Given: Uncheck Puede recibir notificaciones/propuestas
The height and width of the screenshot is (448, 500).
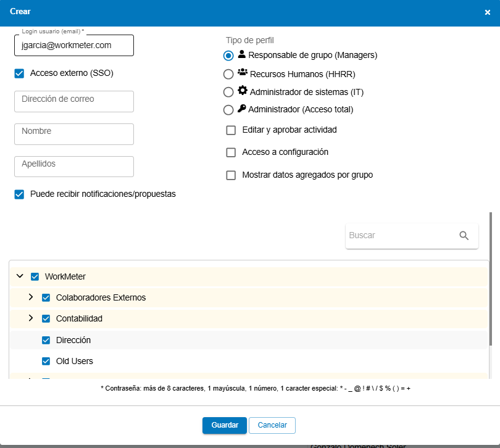Looking at the screenshot, I should tap(19, 194).
